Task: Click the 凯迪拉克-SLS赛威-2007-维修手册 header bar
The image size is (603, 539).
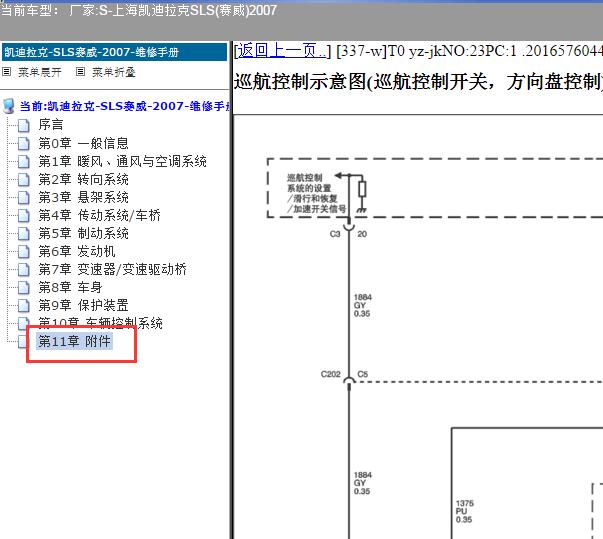Action: pos(115,52)
